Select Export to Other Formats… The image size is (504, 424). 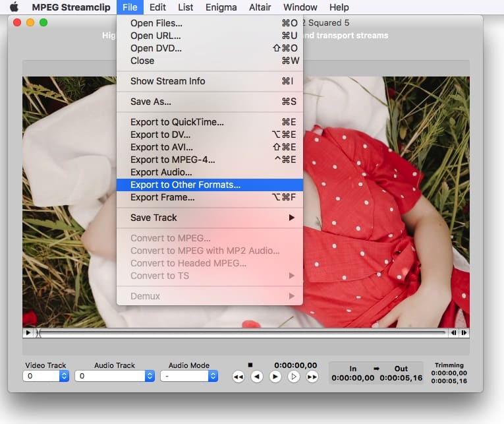[x=210, y=185]
